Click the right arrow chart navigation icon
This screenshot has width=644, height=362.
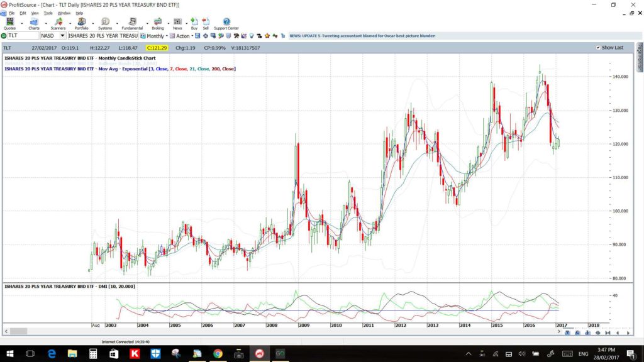point(628,333)
